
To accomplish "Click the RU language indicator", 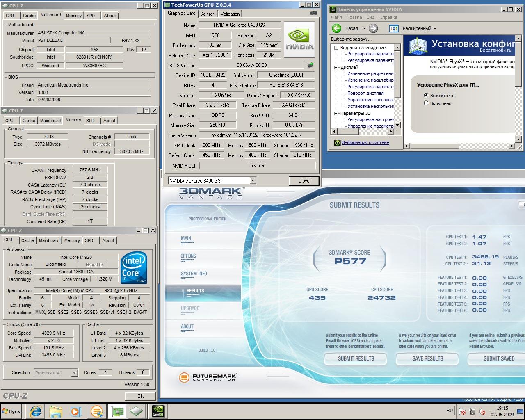I will [450, 411].
